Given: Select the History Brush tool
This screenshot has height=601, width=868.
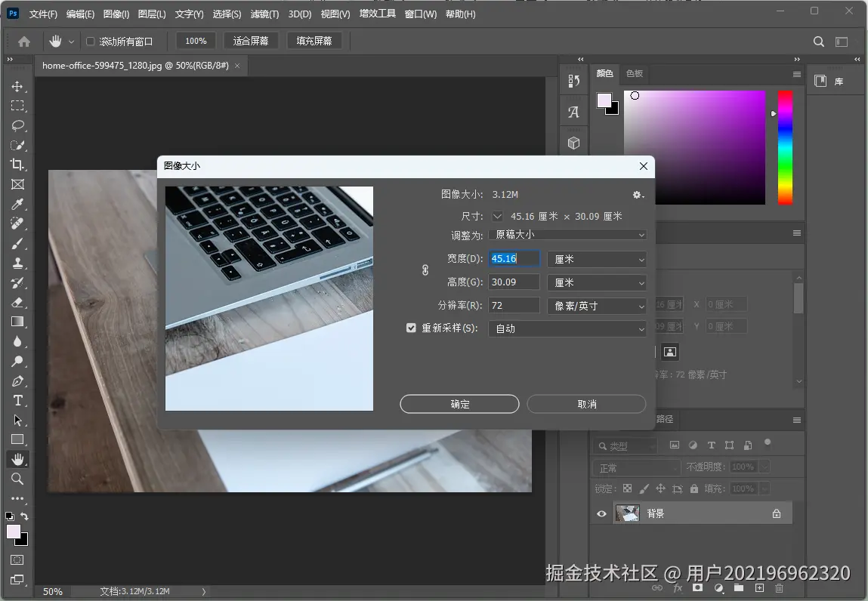Looking at the screenshot, I should click(17, 283).
